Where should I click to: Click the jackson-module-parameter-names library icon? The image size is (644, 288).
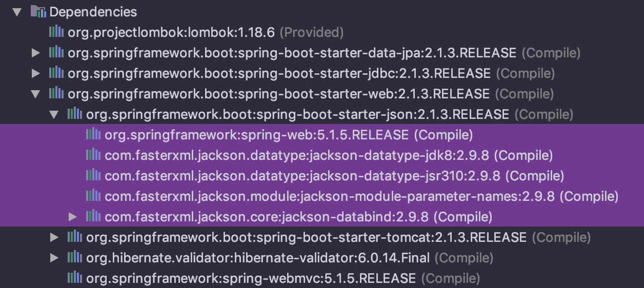click(93, 196)
